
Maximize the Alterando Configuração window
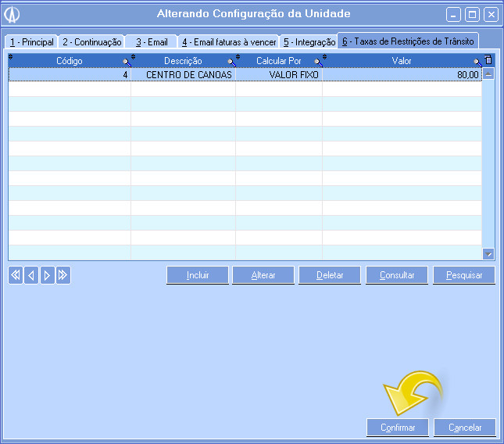click(472, 15)
